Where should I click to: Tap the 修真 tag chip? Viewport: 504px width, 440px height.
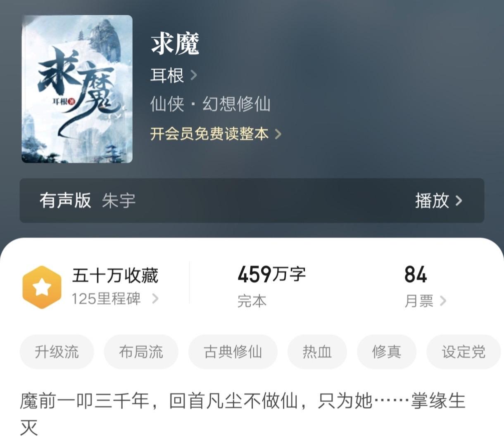coord(387,352)
